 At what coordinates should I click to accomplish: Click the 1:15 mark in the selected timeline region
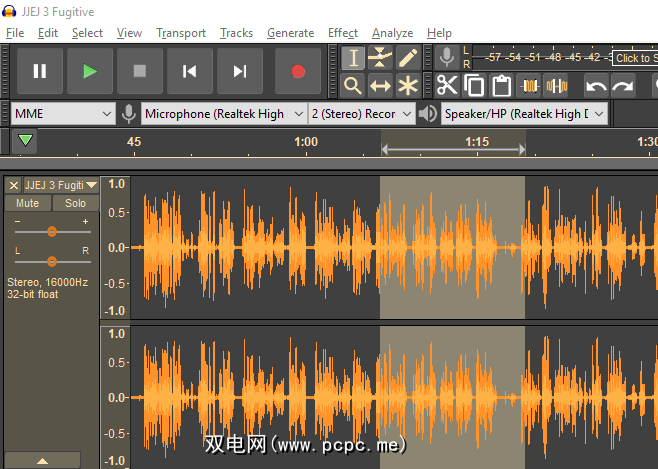click(x=477, y=142)
